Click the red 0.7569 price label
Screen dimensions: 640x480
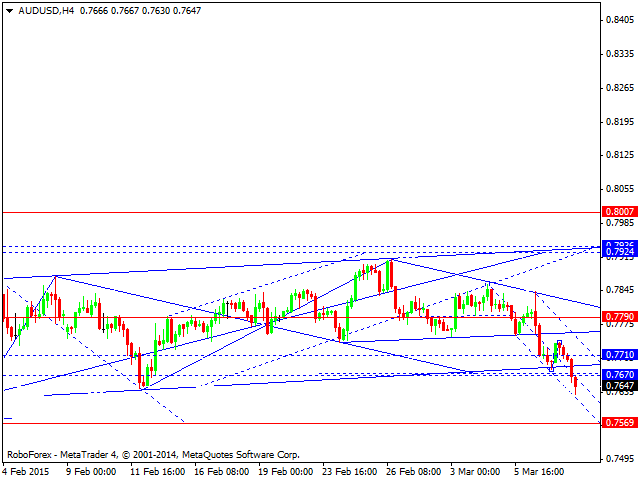620,423
